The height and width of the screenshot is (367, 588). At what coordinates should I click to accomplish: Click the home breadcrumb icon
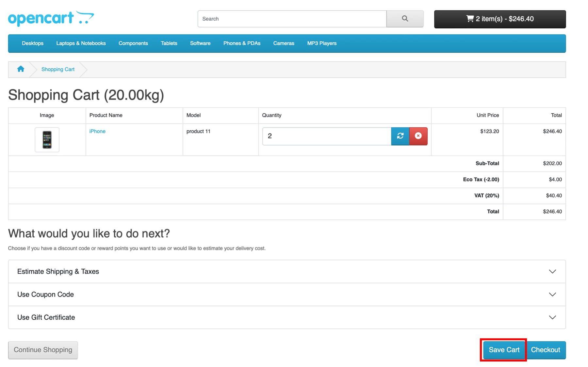point(21,69)
